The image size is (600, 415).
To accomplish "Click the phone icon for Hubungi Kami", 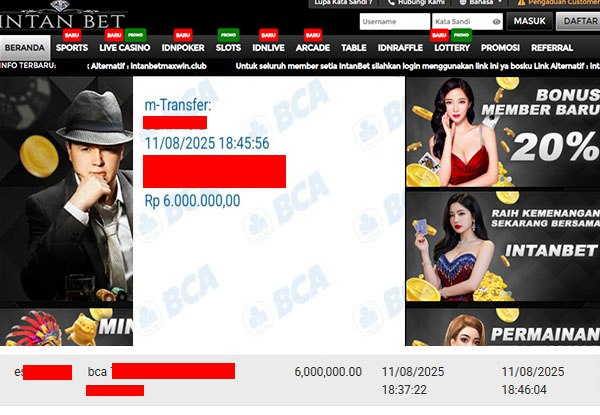I will tap(391, 2).
